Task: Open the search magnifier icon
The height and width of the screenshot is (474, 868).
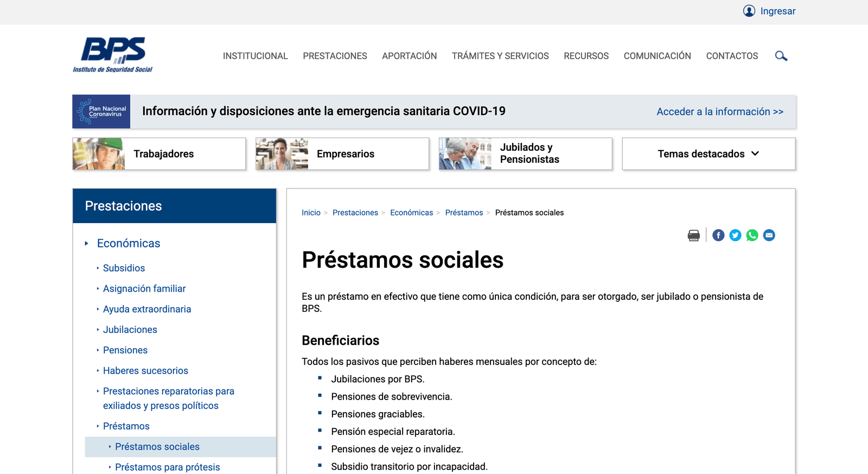Action: (x=781, y=56)
